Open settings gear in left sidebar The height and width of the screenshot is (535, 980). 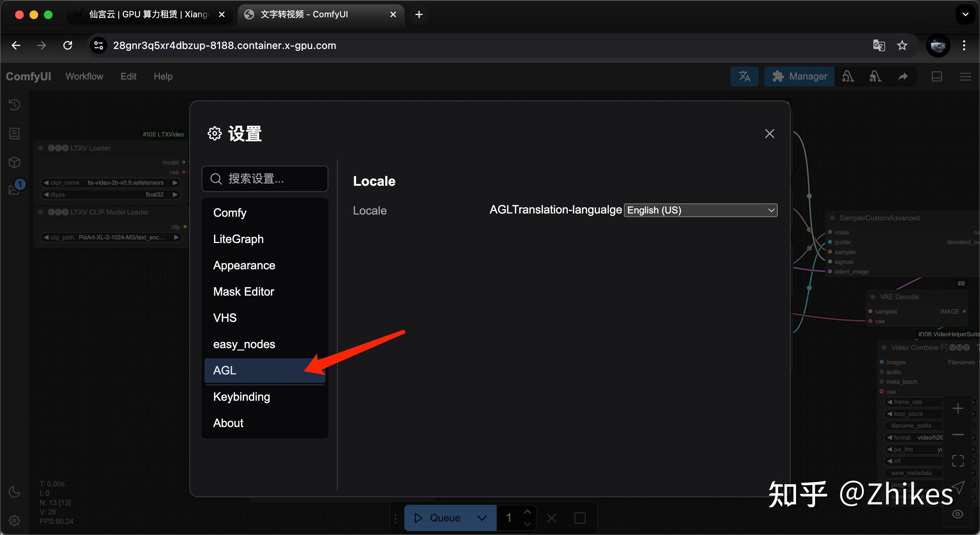14,520
